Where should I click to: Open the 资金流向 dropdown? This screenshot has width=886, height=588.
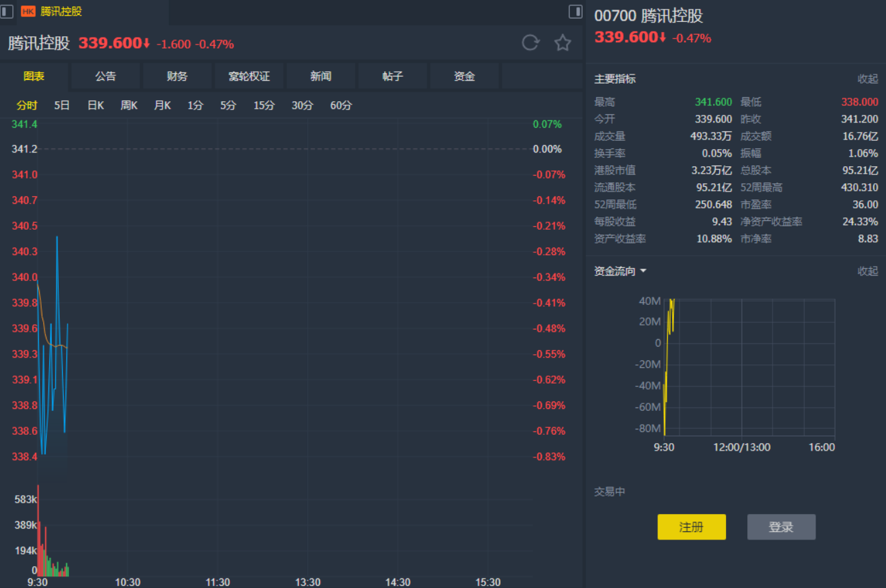[x=620, y=271]
